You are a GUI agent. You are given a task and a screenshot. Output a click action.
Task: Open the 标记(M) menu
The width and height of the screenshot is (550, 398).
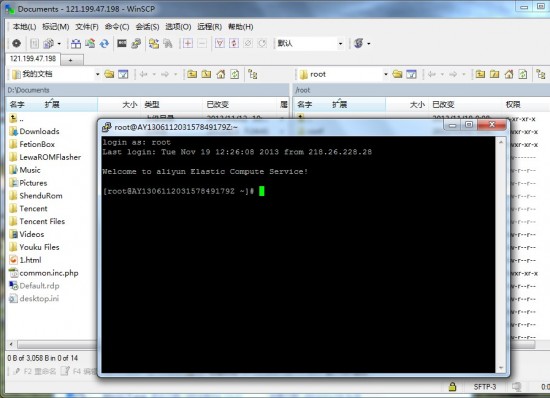(x=55, y=27)
